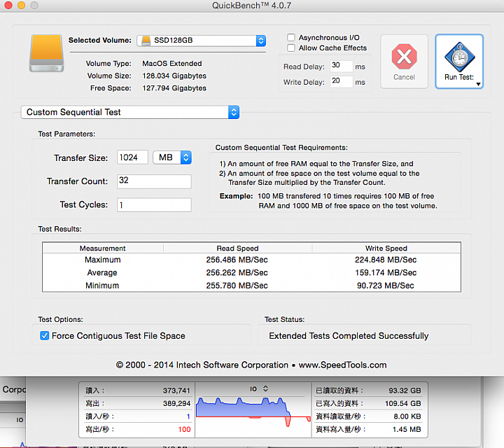Click the www.SpeedTools.com text
Viewport: 504px width, 448px height.
(342, 365)
